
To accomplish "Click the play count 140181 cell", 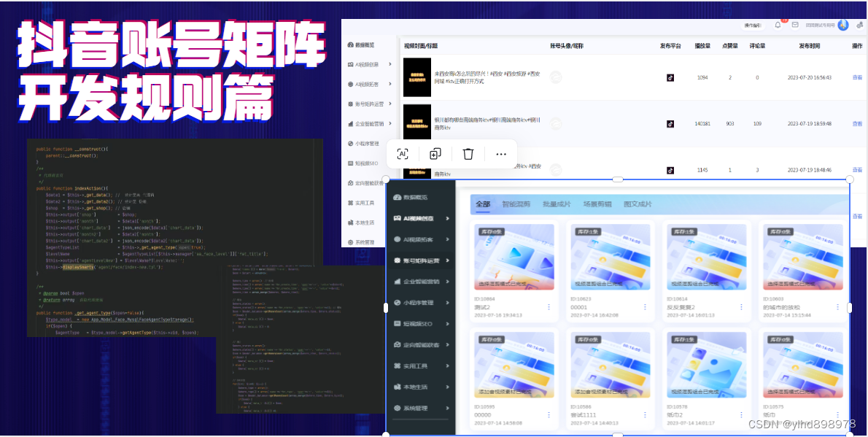I will [702, 123].
